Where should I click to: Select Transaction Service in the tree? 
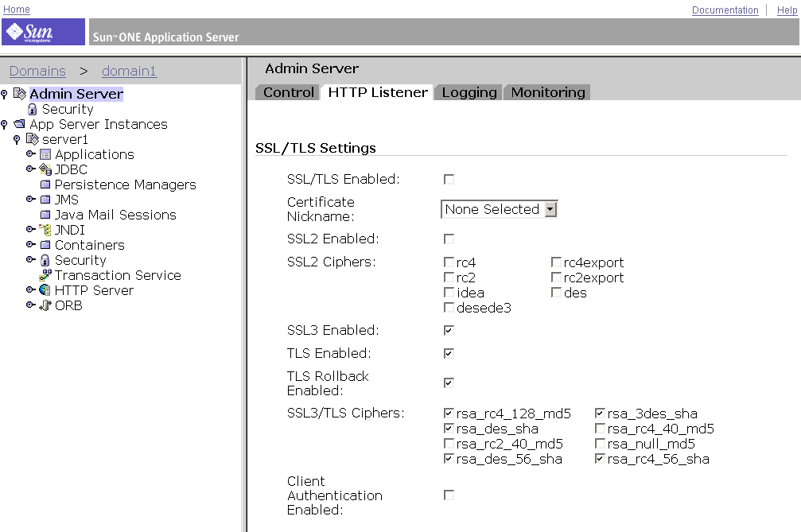pyautogui.click(x=118, y=275)
